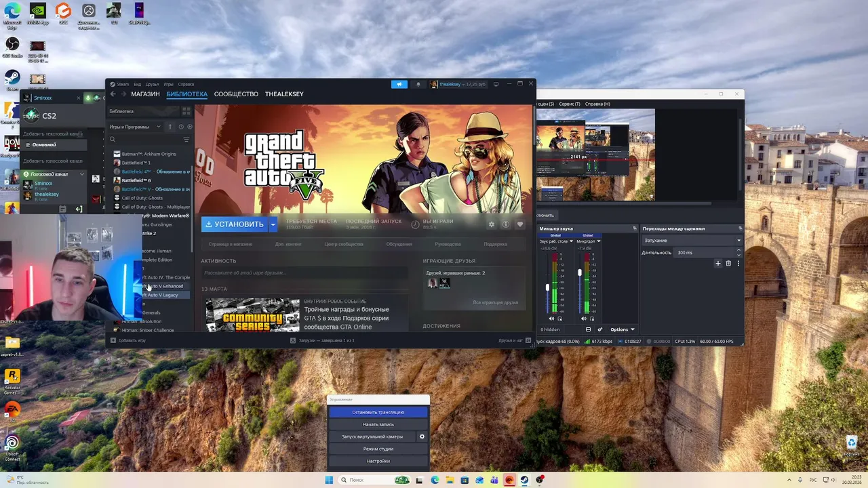This screenshot has height=488, width=868.
Task: Open Затухание transition dropdown in OBS
Action: point(692,241)
